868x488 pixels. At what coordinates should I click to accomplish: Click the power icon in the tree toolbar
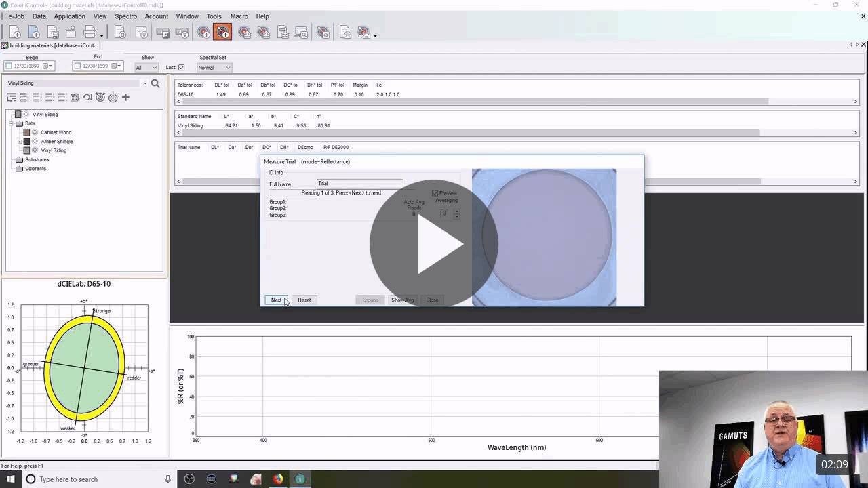click(x=113, y=98)
